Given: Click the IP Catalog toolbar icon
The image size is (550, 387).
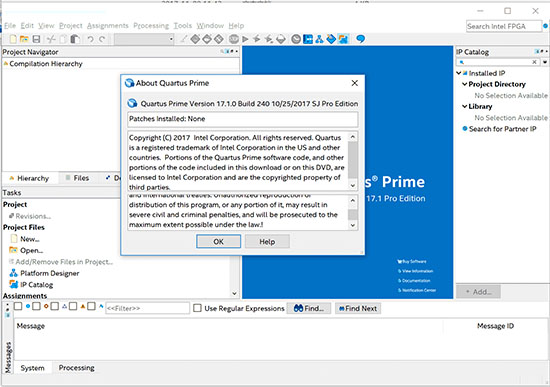Looking at the screenshot, I should click(x=343, y=39).
